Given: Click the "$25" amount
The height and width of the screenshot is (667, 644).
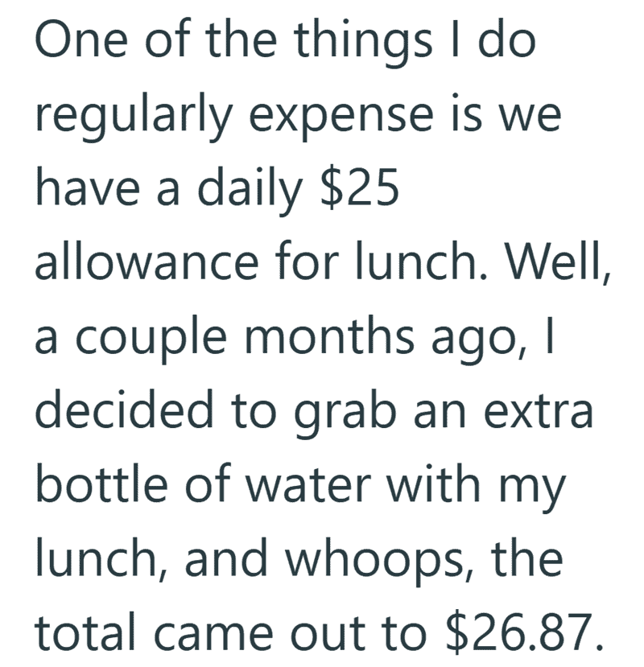Looking at the screenshot, I should (x=359, y=187).
